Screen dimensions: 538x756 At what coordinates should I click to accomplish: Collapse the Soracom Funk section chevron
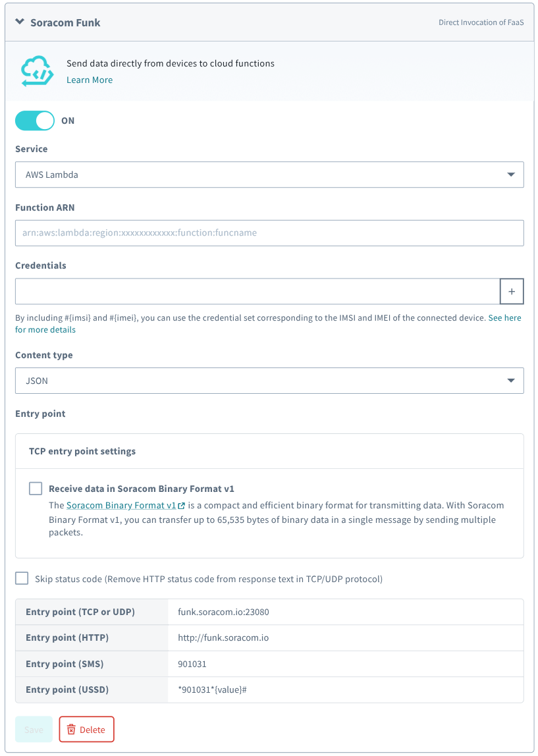point(20,22)
